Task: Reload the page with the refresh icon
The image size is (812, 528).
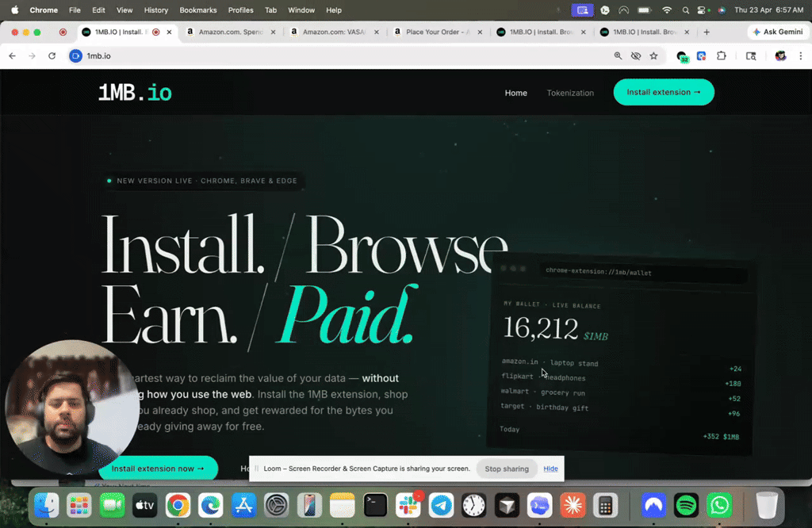Action: coord(52,56)
